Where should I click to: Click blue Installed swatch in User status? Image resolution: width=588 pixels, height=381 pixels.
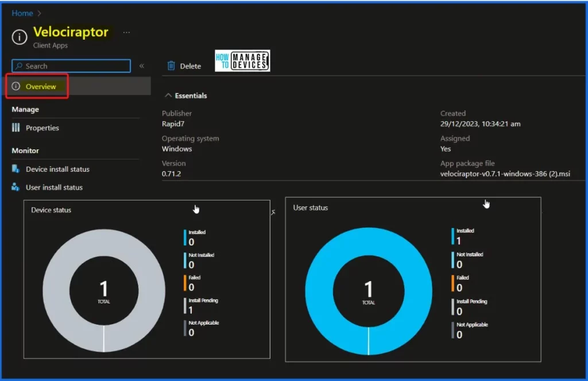click(x=452, y=237)
